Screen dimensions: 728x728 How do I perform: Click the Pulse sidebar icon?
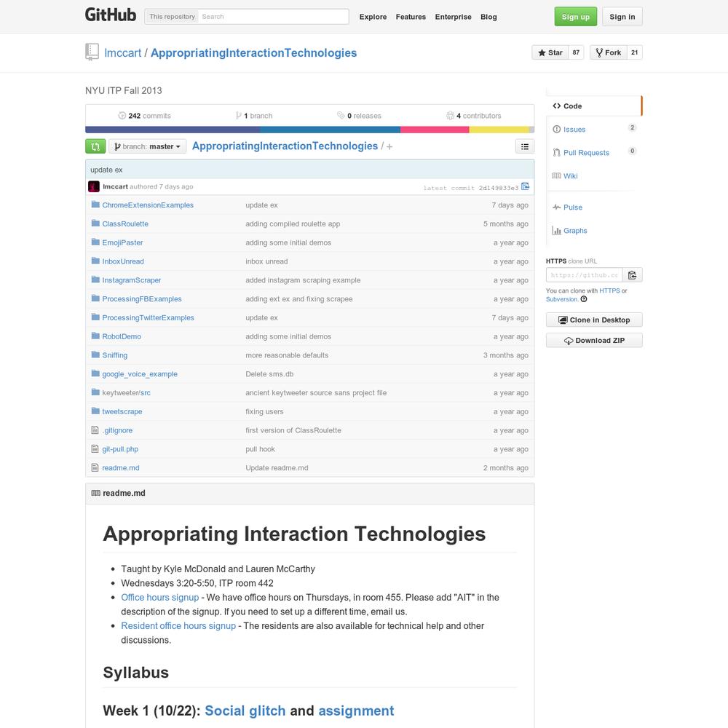[556, 207]
